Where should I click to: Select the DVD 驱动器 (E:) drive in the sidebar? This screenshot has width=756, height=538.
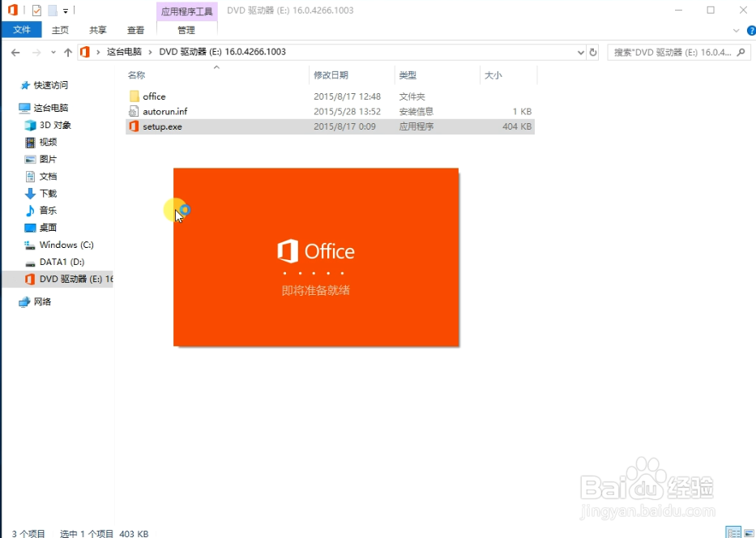[71, 279]
